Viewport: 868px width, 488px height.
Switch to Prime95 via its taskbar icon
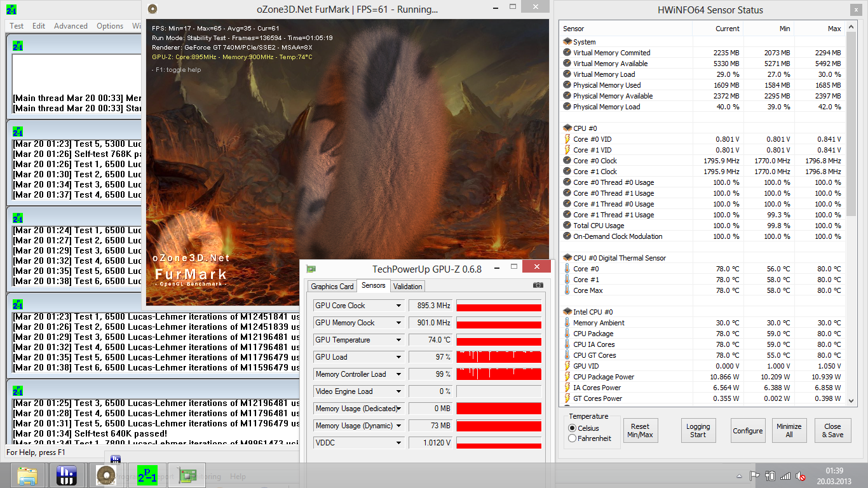click(x=147, y=475)
